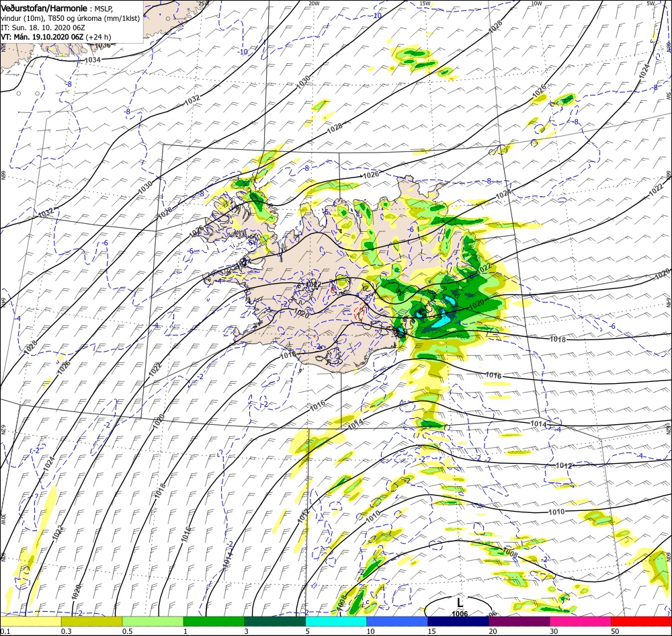The image size is (672, 636).
Task: Click the cyan 5–10 legend swatch
Action: [x=336, y=621]
